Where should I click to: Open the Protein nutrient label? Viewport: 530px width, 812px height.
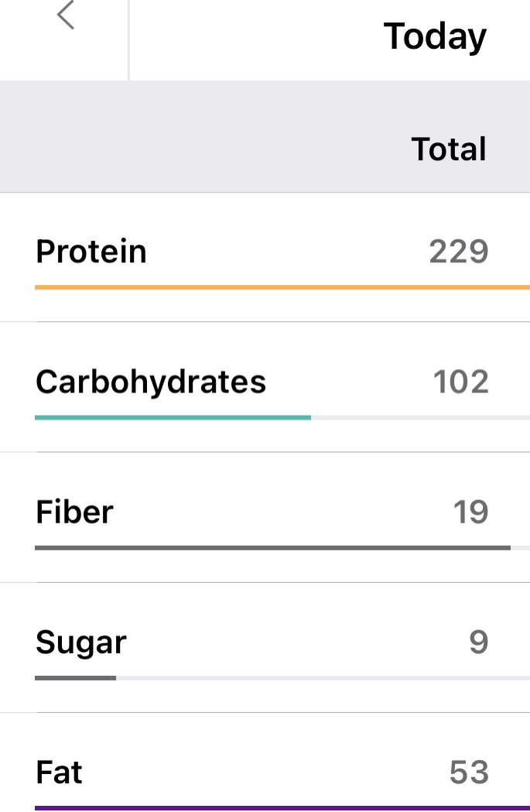pyautogui.click(x=91, y=252)
